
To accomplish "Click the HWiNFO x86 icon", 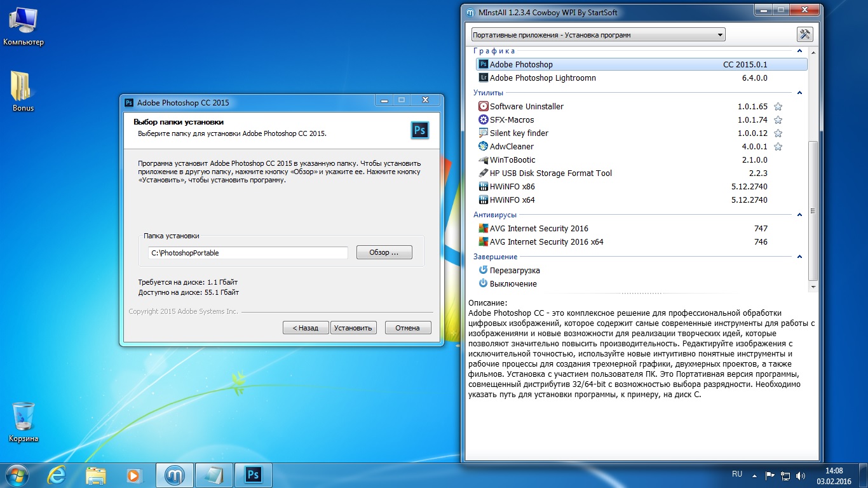I will point(484,186).
